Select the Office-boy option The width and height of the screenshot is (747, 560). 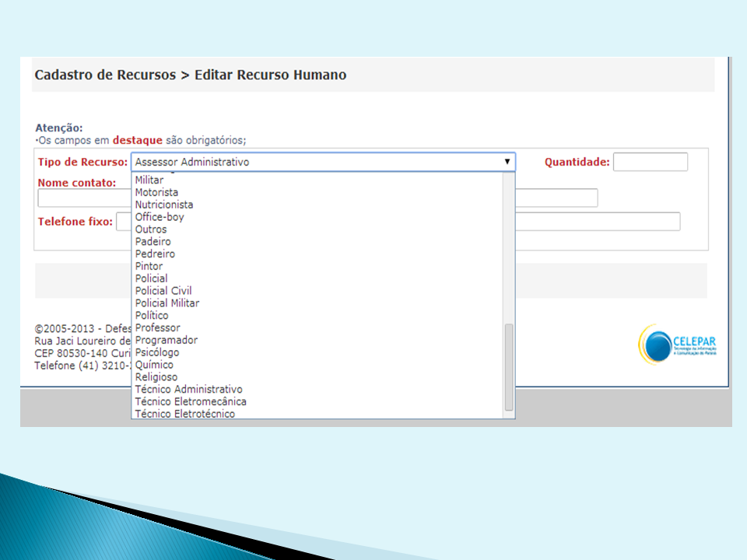(160, 217)
